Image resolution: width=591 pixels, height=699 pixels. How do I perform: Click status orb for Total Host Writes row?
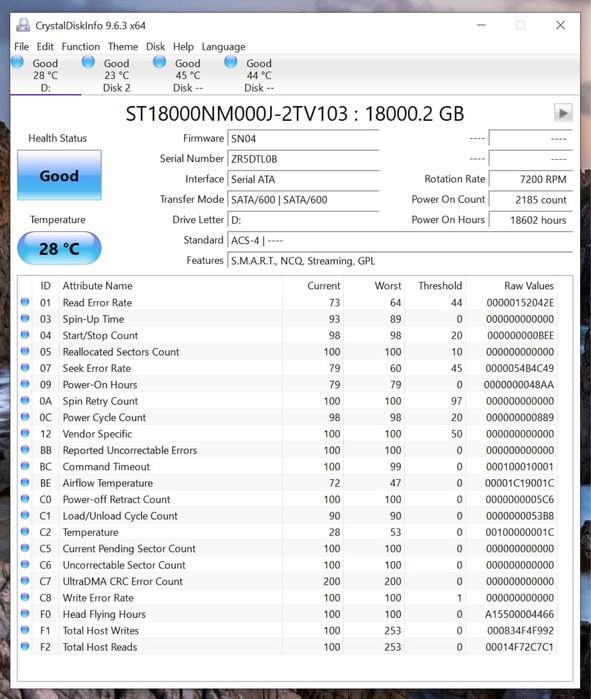(x=25, y=630)
